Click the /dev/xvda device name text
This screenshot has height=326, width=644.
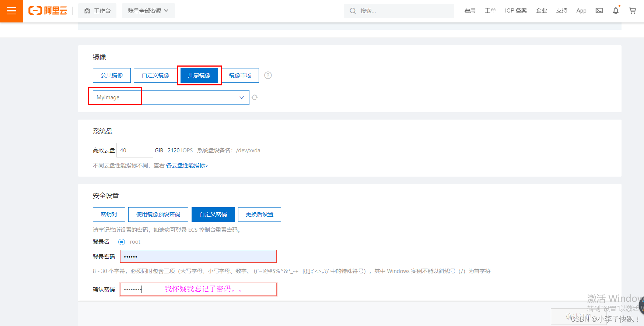248,150
